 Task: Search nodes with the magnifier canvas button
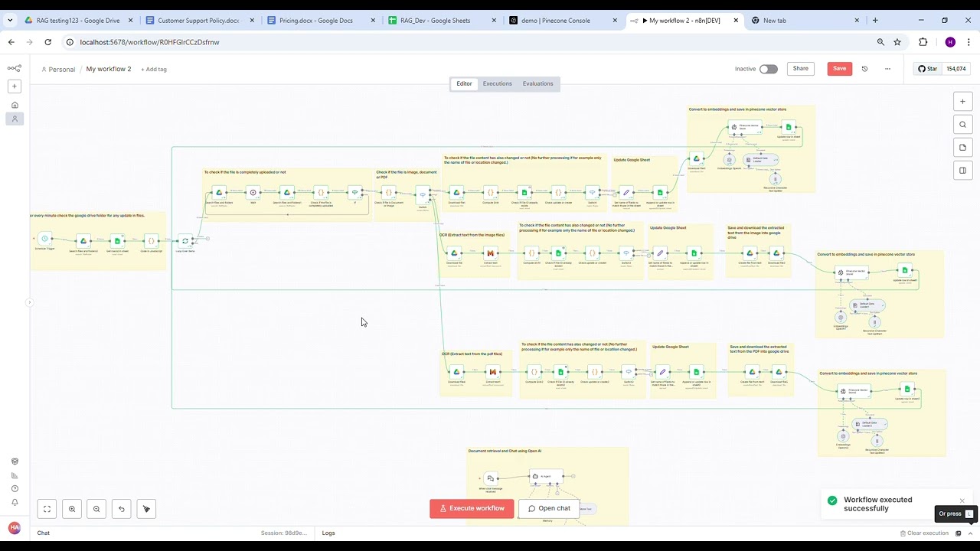963,124
